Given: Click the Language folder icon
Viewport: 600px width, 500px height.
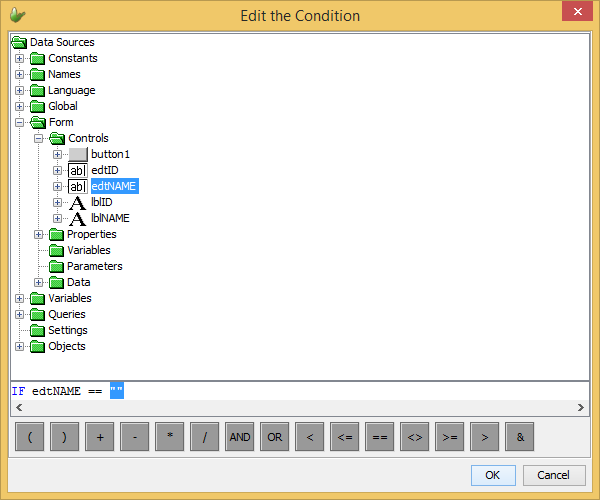Looking at the screenshot, I should [x=38, y=90].
